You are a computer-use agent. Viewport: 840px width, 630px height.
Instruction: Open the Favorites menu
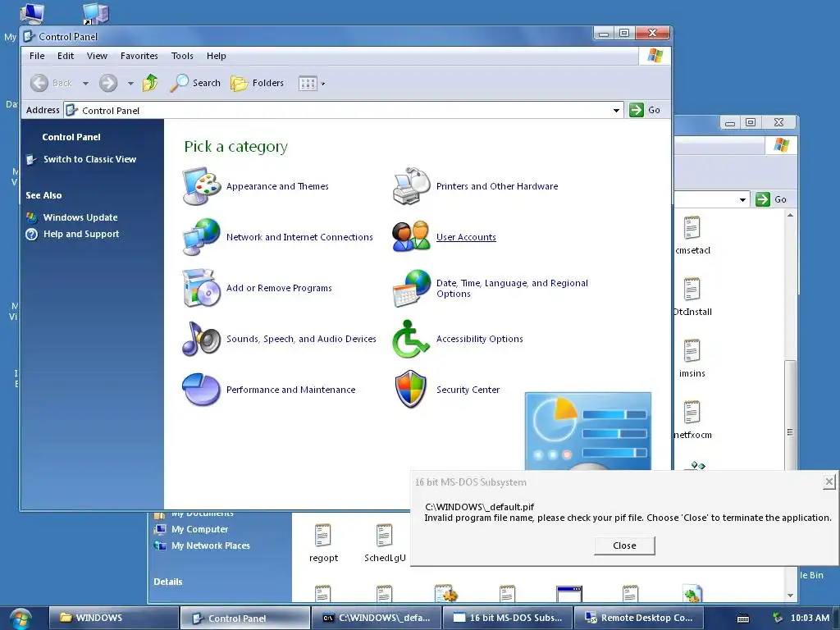139,56
